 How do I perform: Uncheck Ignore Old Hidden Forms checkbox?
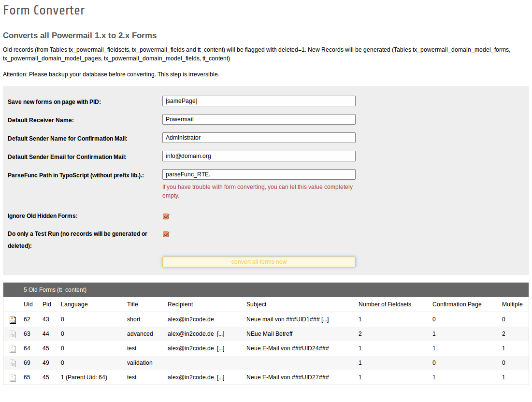[166, 216]
